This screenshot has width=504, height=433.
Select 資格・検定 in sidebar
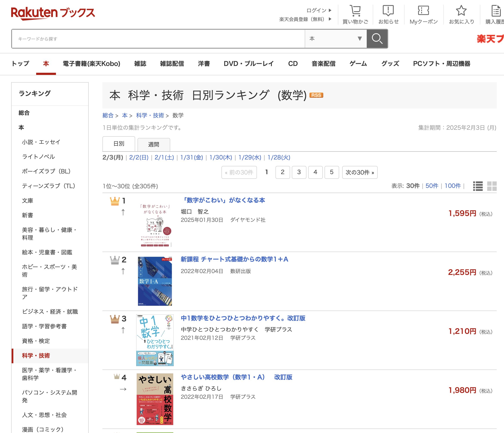coord(36,341)
